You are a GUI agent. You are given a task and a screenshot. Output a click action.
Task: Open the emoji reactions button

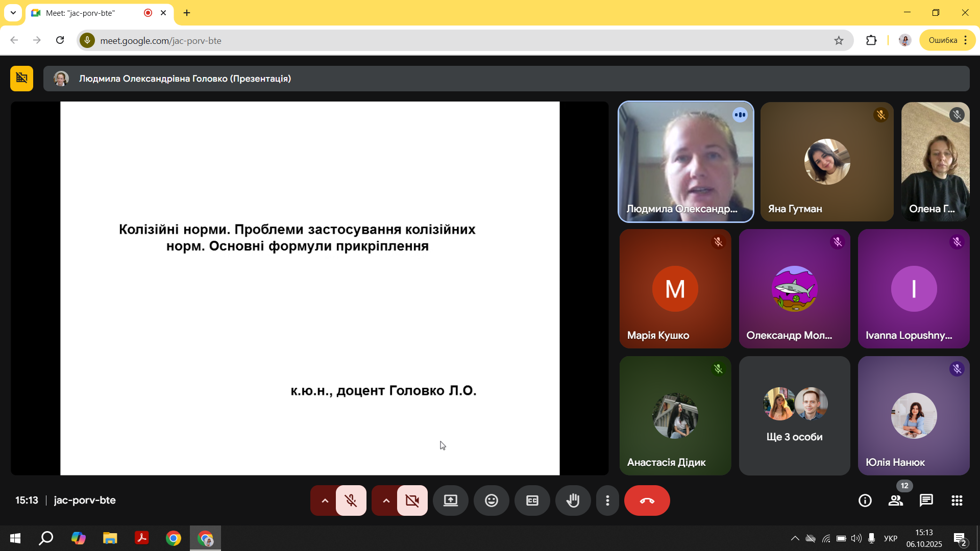491,500
